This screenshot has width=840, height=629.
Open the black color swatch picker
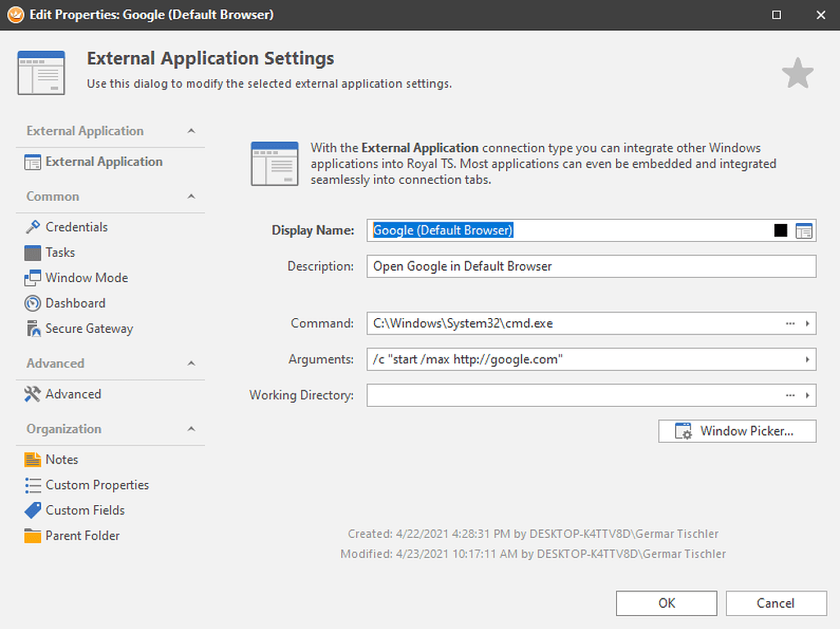[x=781, y=230]
